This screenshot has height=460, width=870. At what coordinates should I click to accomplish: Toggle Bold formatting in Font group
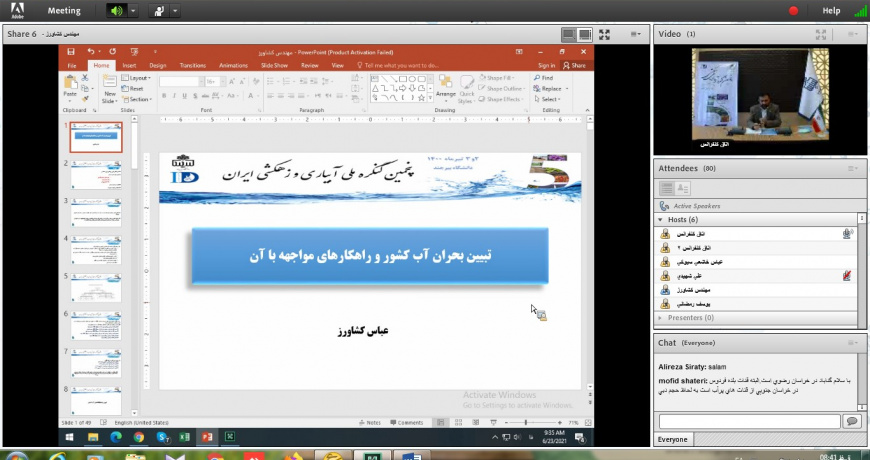click(x=164, y=96)
